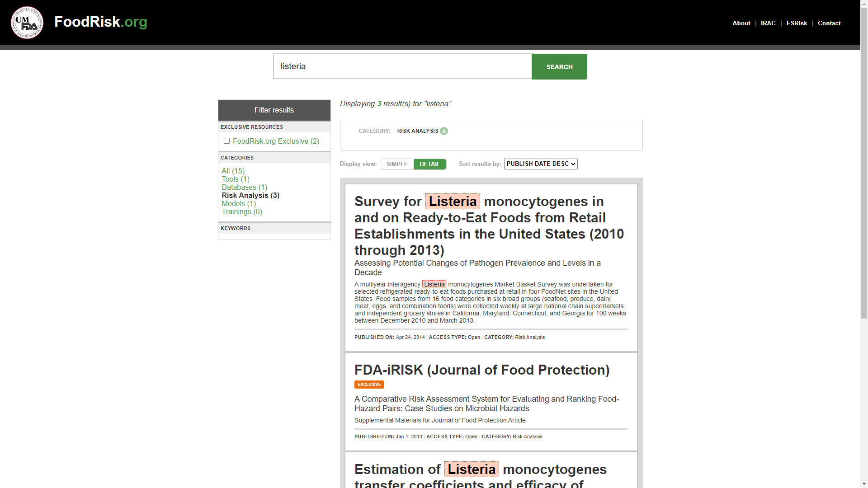This screenshot has width=868, height=488.
Task: Click the UM FDA circular logo
Action: (27, 23)
